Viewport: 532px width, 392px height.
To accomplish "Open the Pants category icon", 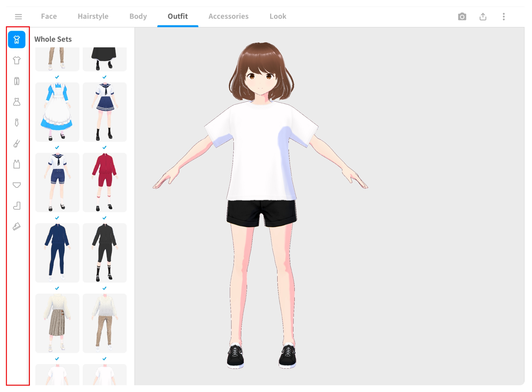I will coord(17,81).
